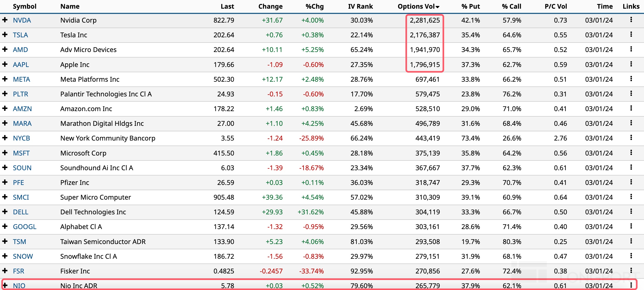Sort by the %Chg column header
The image size is (644, 290).
click(x=314, y=6)
